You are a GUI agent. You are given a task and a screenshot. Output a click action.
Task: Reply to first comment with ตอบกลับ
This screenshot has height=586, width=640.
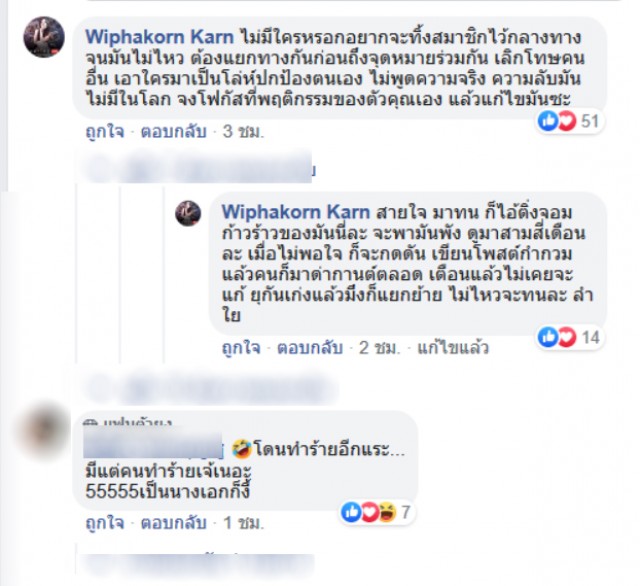click(x=173, y=132)
